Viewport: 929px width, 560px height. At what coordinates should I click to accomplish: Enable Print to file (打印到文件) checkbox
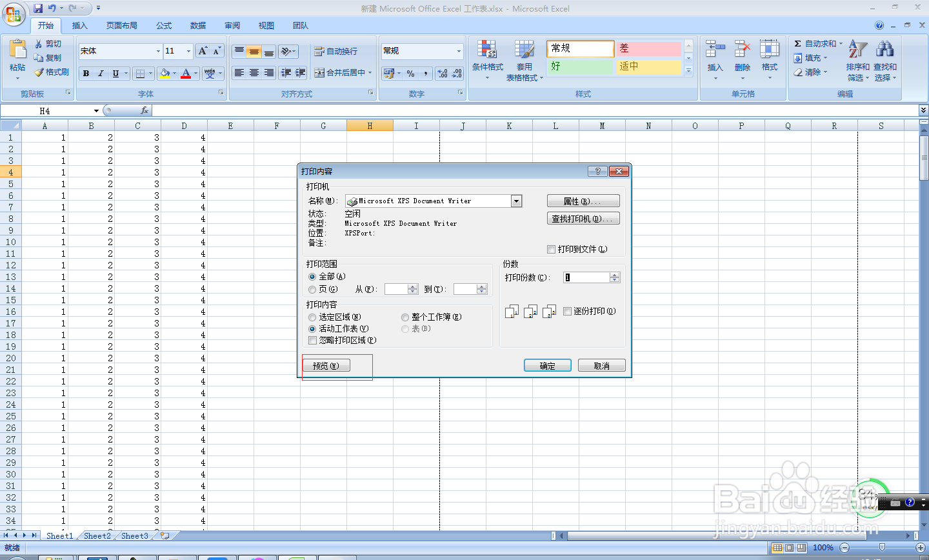pyautogui.click(x=551, y=249)
